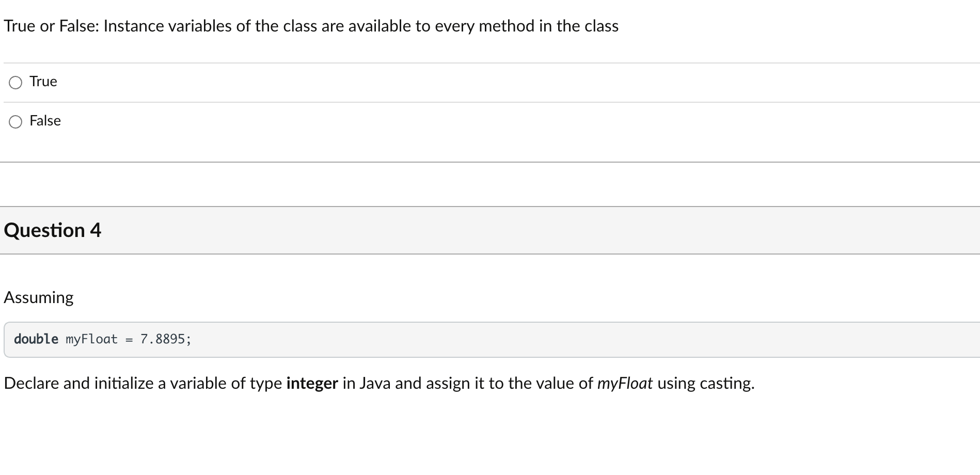
Task: Click the instance variables question text
Action: [x=311, y=26]
